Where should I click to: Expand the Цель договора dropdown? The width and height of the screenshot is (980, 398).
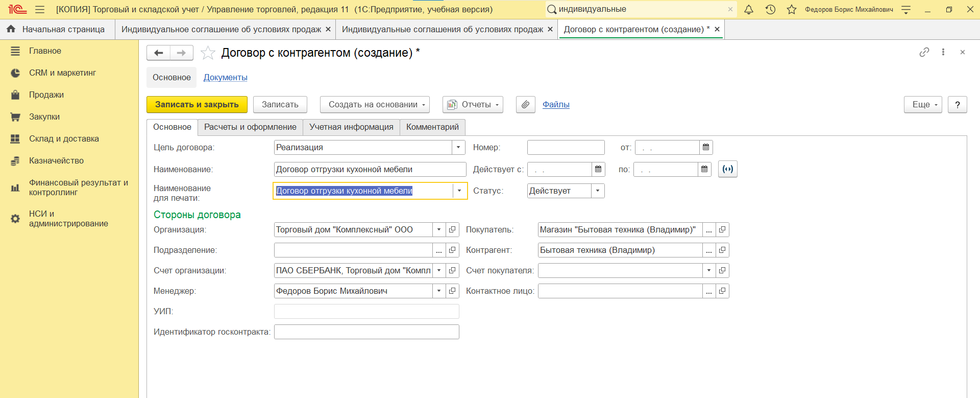[x=458, y=147]
